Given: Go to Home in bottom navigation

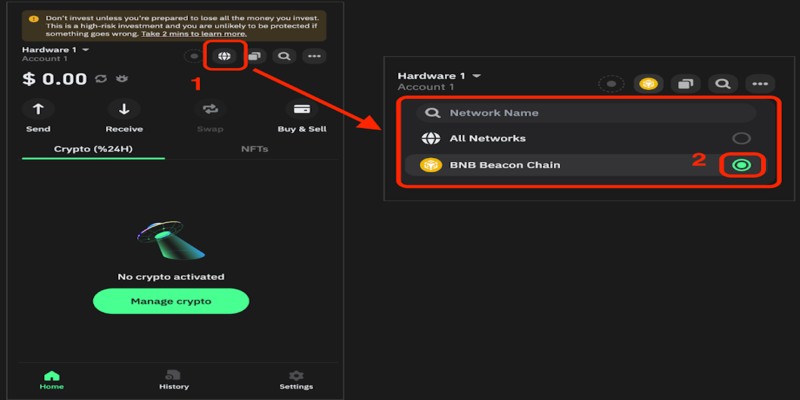Looking at the screenshot, I should [52, 381].
